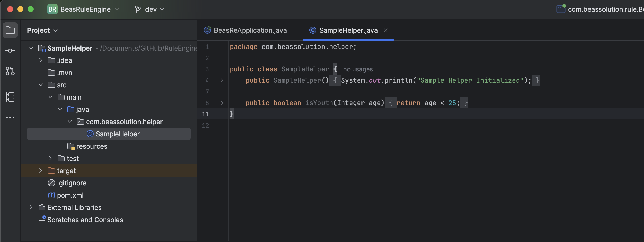Open the Structure tool window icon
This screenshot has width=644, height=242.
(x=10, y=97)
